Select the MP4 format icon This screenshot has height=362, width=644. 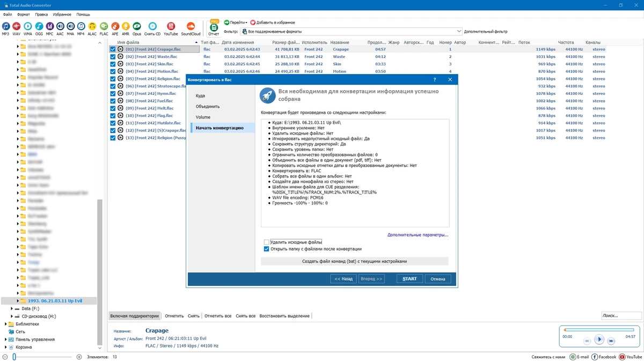pyautogui.click(x=80, y=26)
